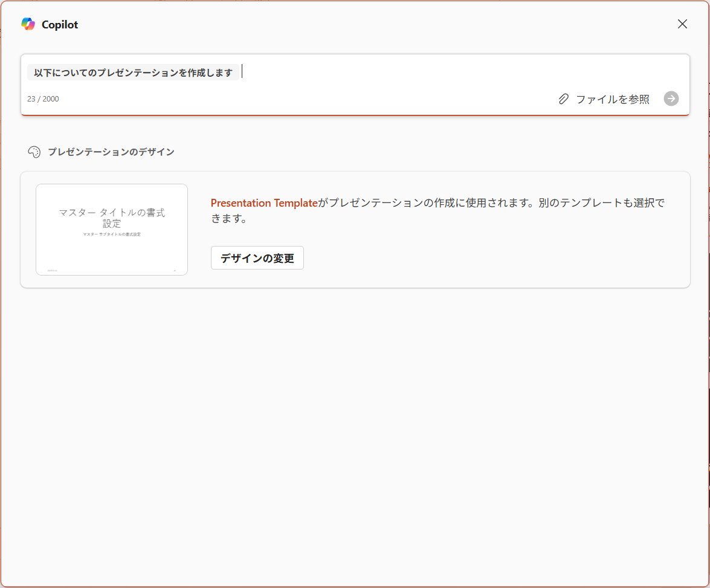The height and width of the screenshot is (588, 710).
Task: Send the prompt with the arrow button
Action: [x=671, y=99]
